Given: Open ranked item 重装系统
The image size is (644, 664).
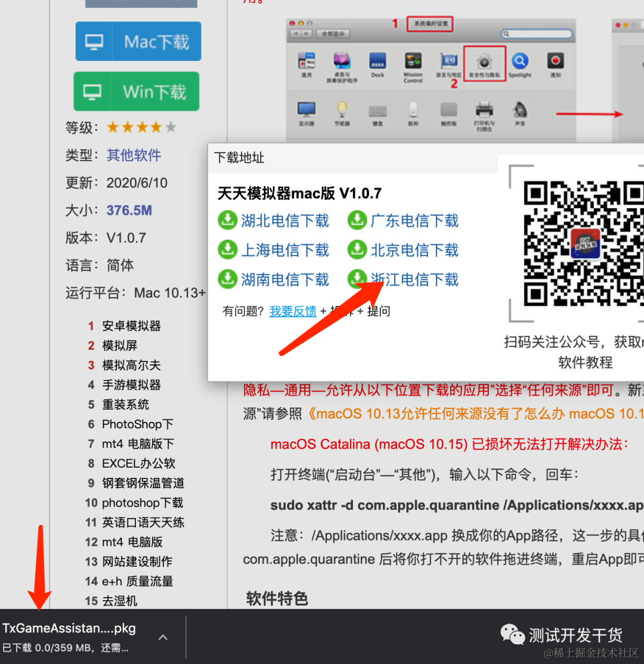Looking at the screenshot, I should pos(125,404).
